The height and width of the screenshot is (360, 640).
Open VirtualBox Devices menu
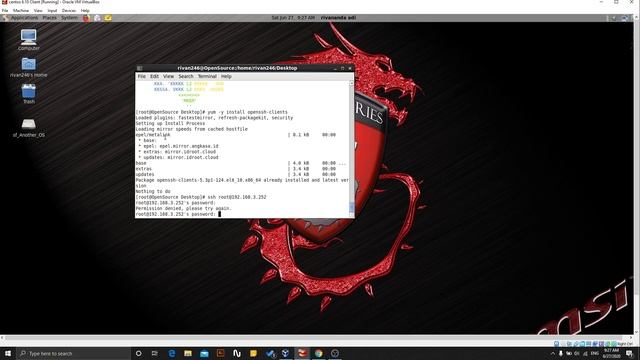(69, 11)
